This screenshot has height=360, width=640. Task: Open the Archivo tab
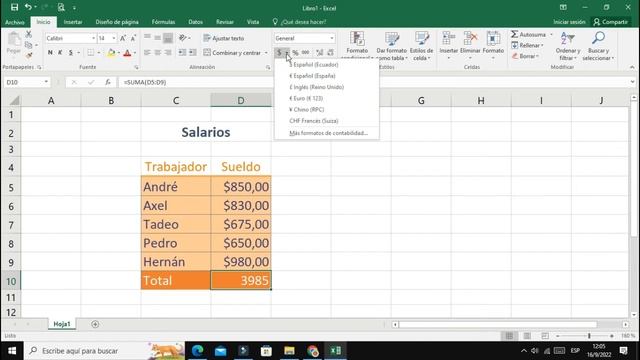[15, 22]
